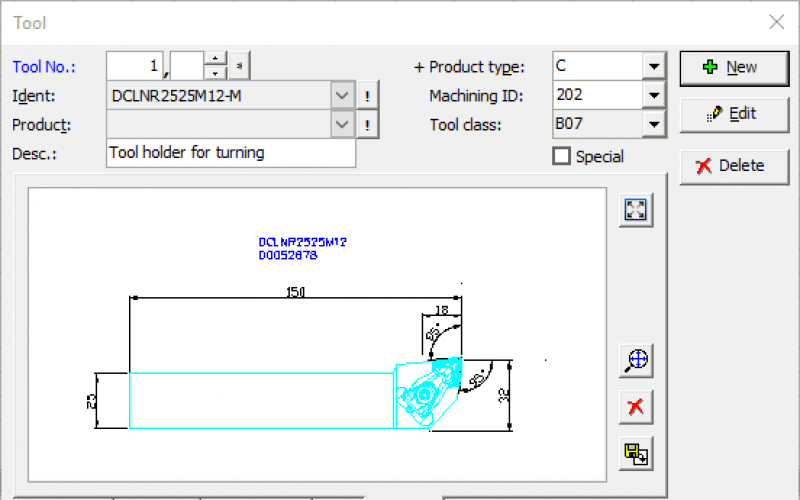This screenshot has width=800, height=500.
Task: Decrease tool number with down spinner
Action: coord(216,73)
